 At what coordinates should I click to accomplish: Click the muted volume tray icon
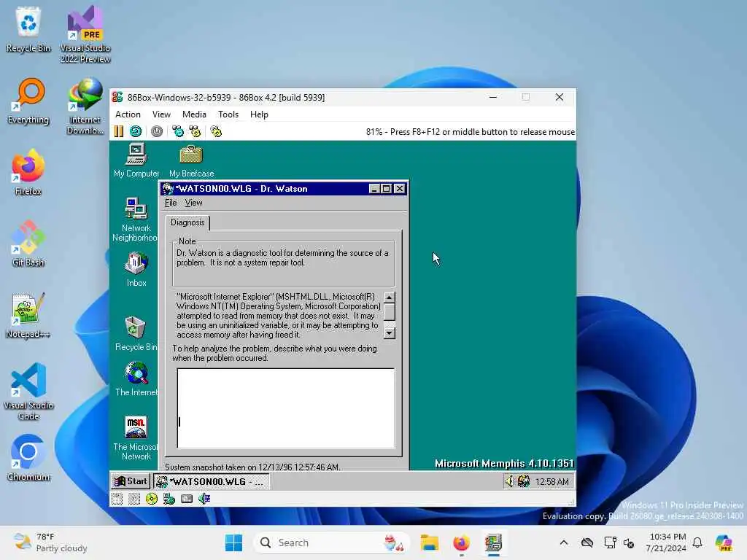(x=629, y=542)
